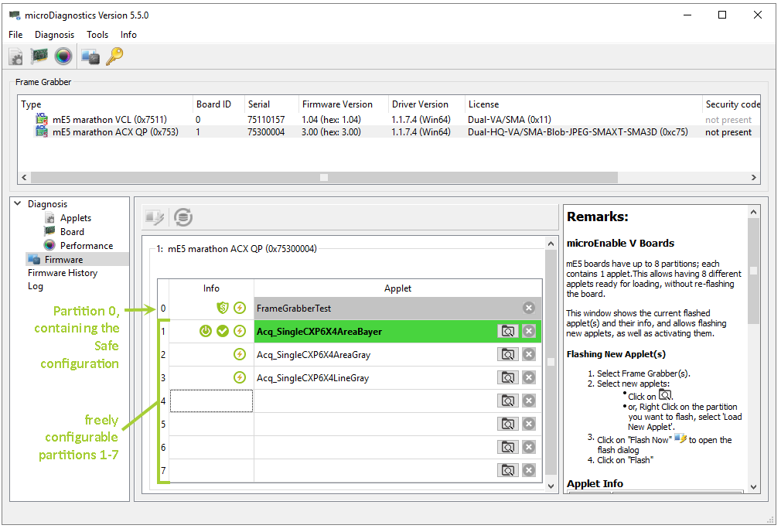Click the refresh partitions icon
The height and width of the screenshot is (532, 781).
point(183,217)
